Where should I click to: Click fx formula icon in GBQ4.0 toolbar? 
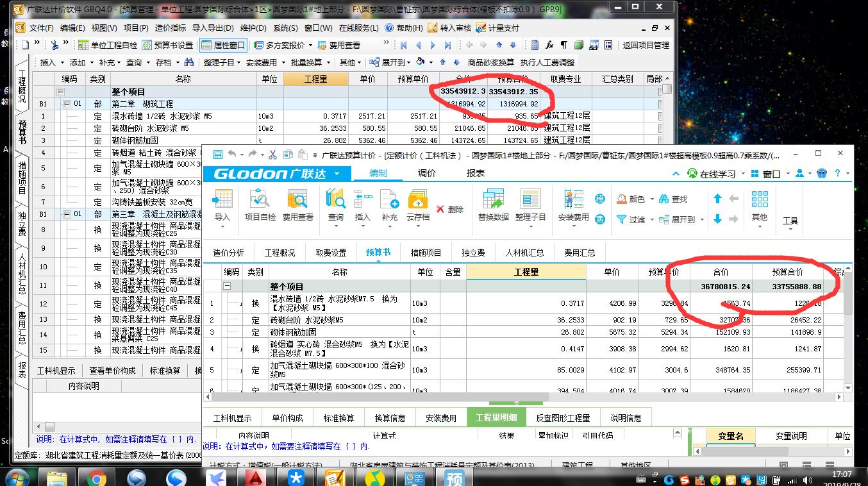point(549,45)
